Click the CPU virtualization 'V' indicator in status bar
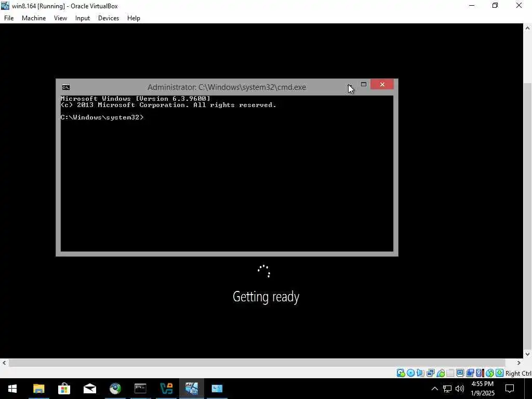Image resolution: width=532 pixels, height=399 pixels. tap(480, 373)
